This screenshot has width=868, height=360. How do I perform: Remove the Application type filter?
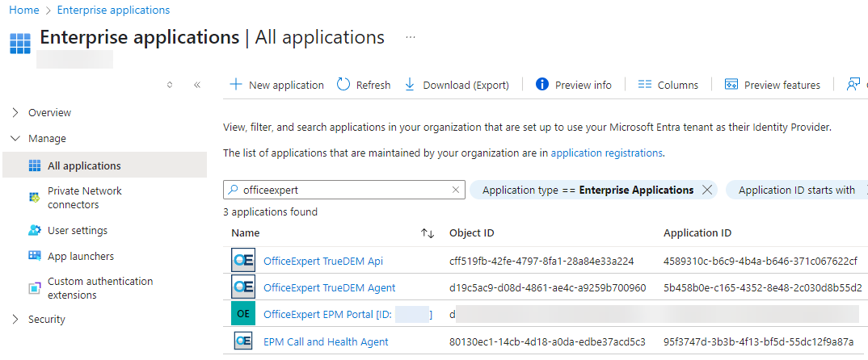[x=707, y=190]
